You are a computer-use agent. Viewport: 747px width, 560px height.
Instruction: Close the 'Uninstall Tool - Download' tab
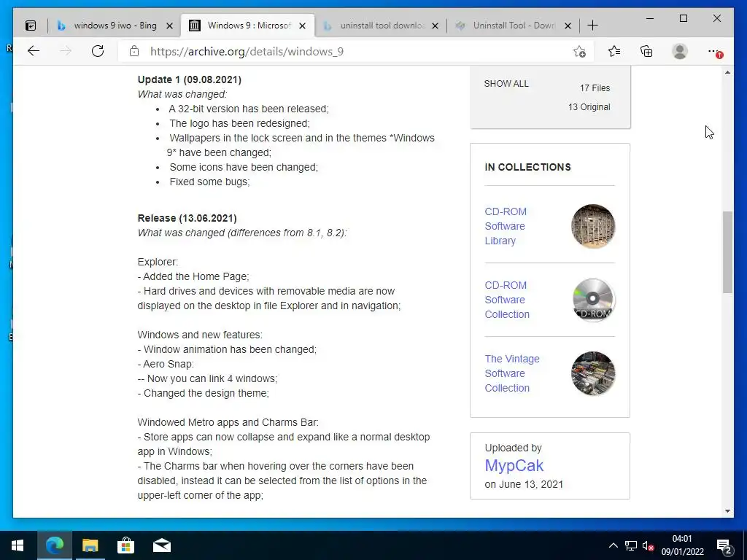tap(568, 26)
